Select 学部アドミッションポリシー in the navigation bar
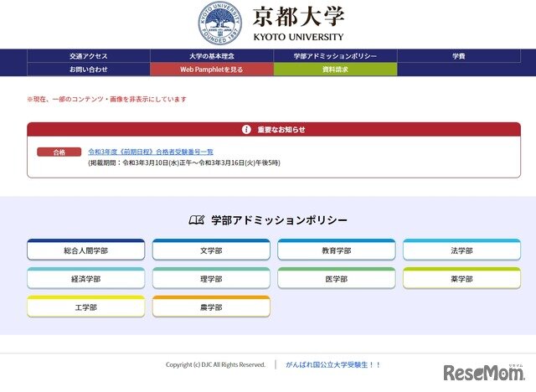 (335, 56)
